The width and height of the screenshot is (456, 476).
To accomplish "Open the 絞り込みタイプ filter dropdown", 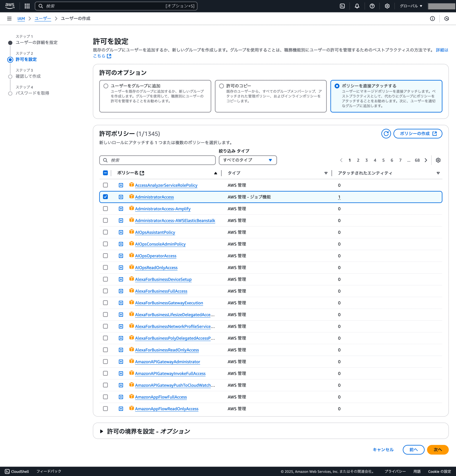I will (x=248, y=160).
